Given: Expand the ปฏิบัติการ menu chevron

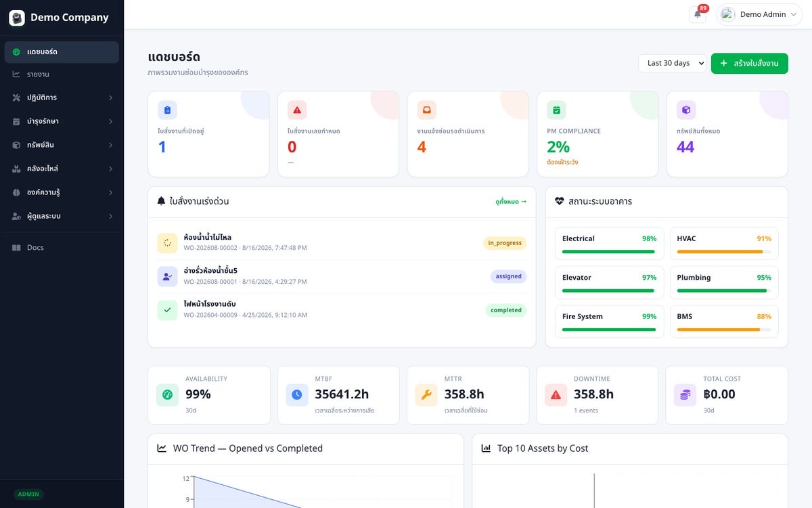Looking at the screenshot, I should 111,98.
